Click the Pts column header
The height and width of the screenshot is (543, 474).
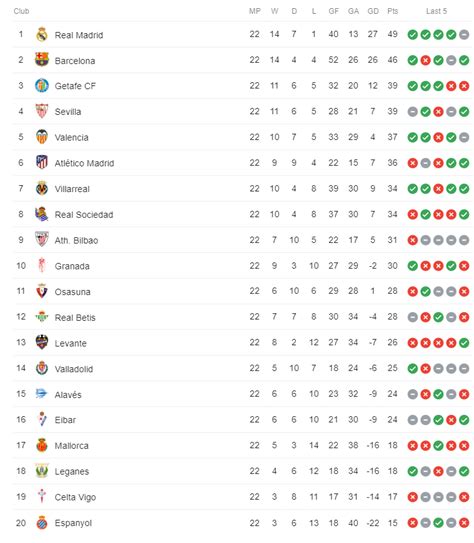click(393, 11)
